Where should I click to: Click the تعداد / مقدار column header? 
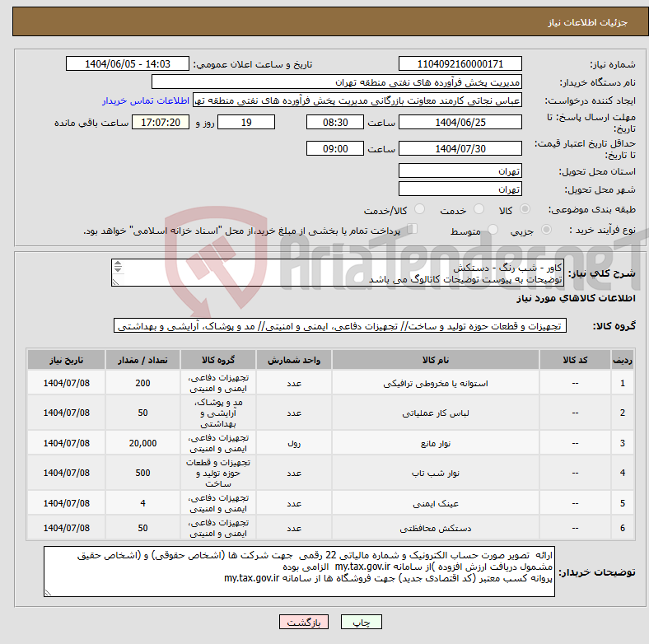tap(142, 360)
